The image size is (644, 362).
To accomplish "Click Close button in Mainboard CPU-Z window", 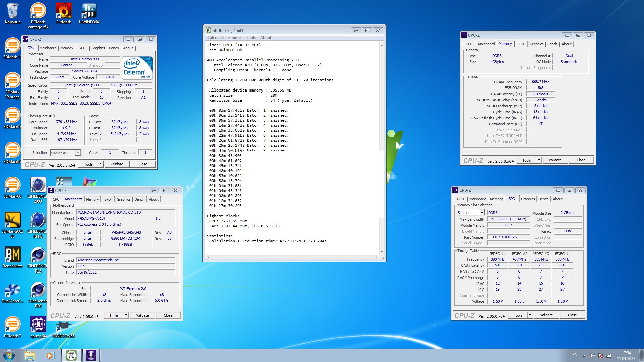I will point(168,315).
